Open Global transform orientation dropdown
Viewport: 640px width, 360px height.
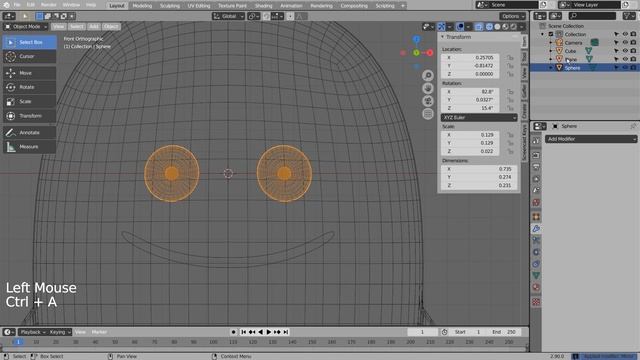pos(228,16)
